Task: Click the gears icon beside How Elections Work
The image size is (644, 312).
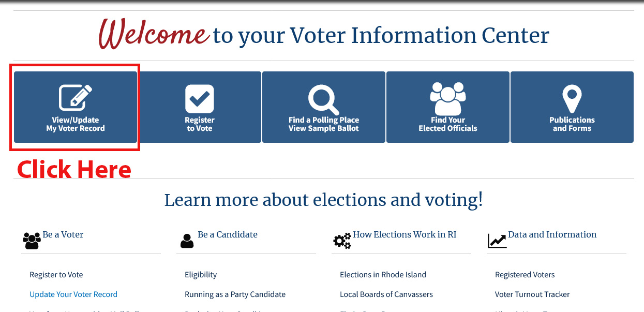Action: 342,241
